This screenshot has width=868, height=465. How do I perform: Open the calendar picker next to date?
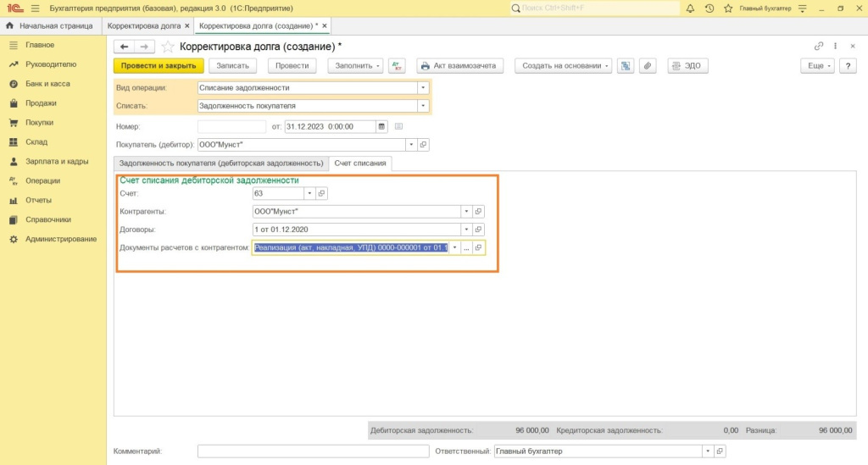click(x=381, y=126)
